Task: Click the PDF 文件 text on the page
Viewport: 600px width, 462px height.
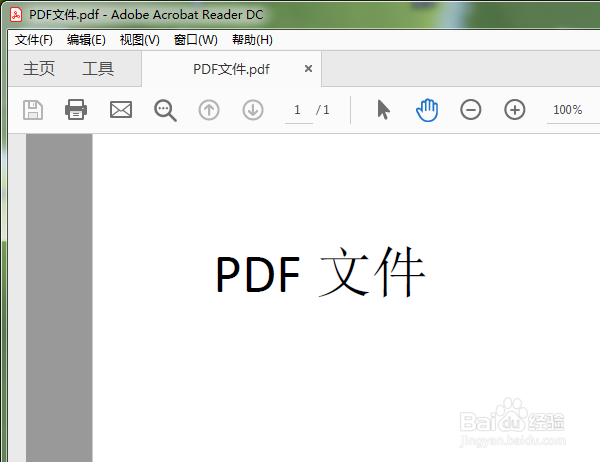Action: [x=320, y=273]
